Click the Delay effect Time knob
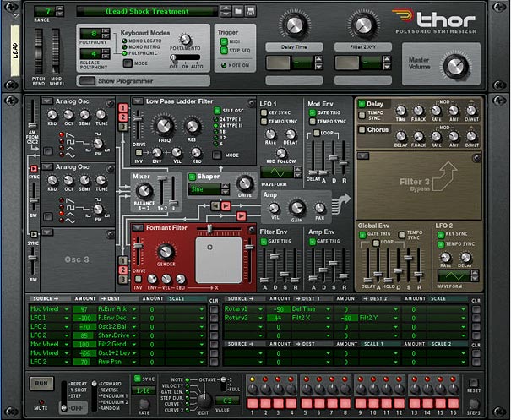The image size is (511, 420). (401, 111)
